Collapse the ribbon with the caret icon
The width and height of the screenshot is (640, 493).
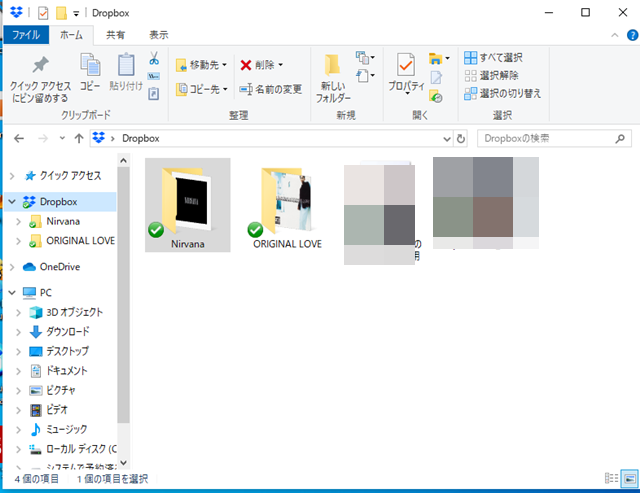tap(614, 36)
